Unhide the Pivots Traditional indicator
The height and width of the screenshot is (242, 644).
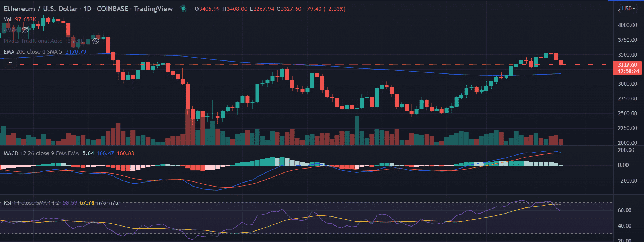pyautogui.click(x=96, y=41)
